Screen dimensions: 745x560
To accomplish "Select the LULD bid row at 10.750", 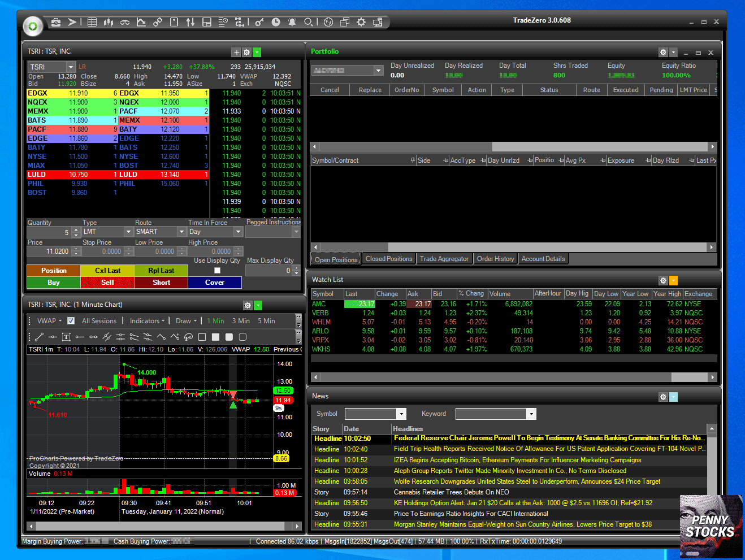I will pos(72,175).
